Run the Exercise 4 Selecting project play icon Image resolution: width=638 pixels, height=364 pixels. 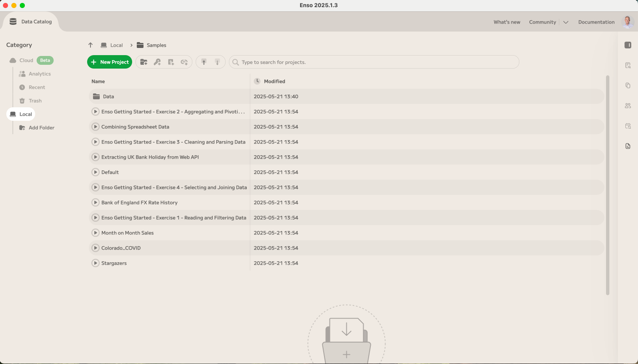(x=96, y=187)
